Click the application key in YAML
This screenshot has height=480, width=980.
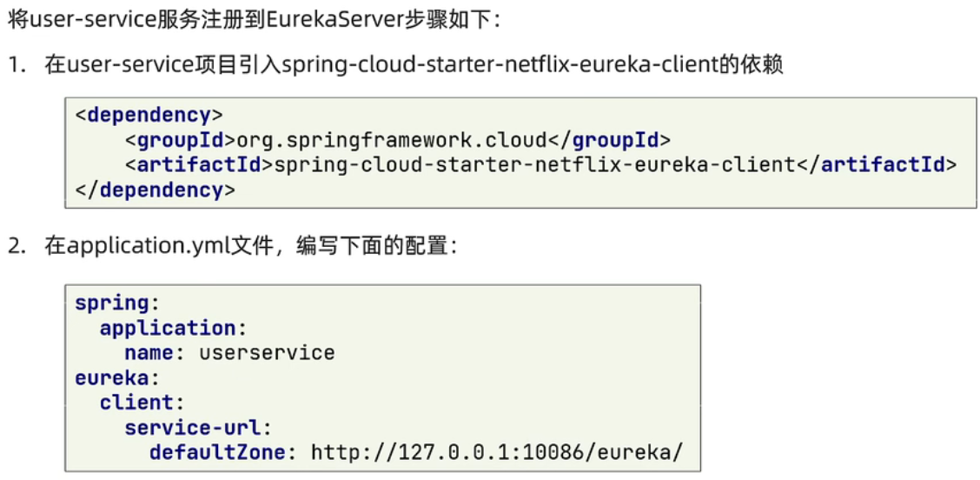coord(168,328)
